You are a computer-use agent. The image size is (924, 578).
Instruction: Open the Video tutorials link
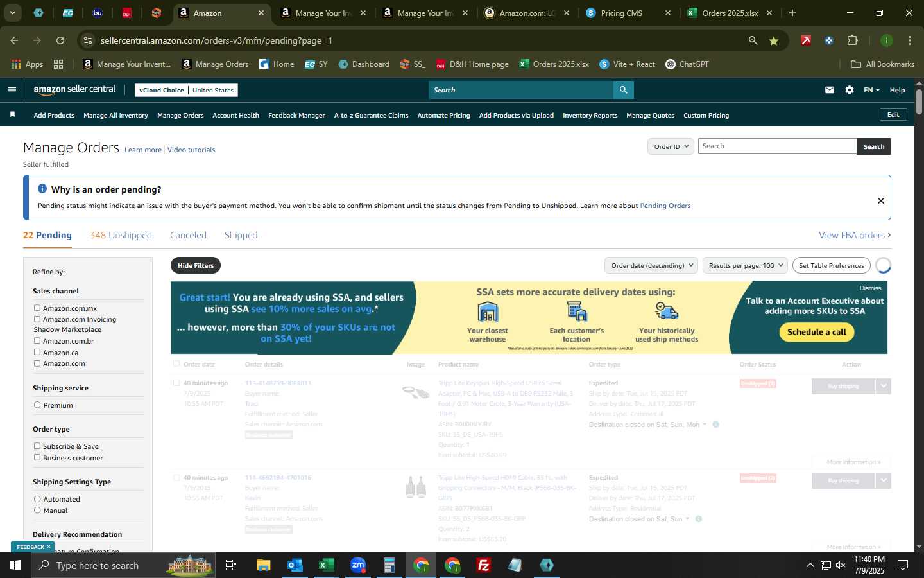(191, 150)
